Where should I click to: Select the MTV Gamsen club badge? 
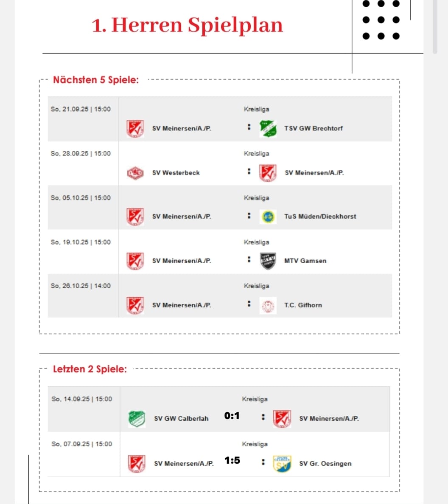point(268,261)
